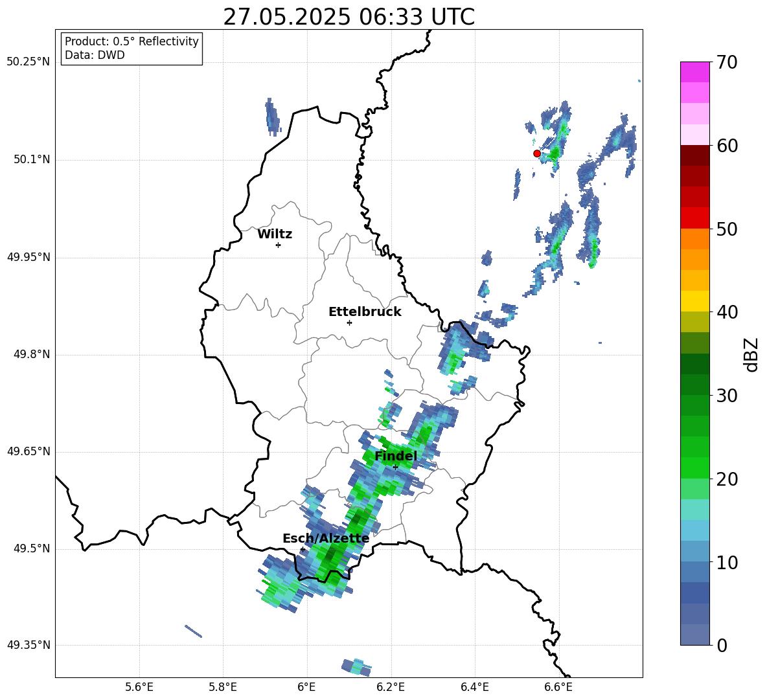Click the Ettelbruck location cross marker
This screenshot has height=700, width=767.
[x=349, y=322]
